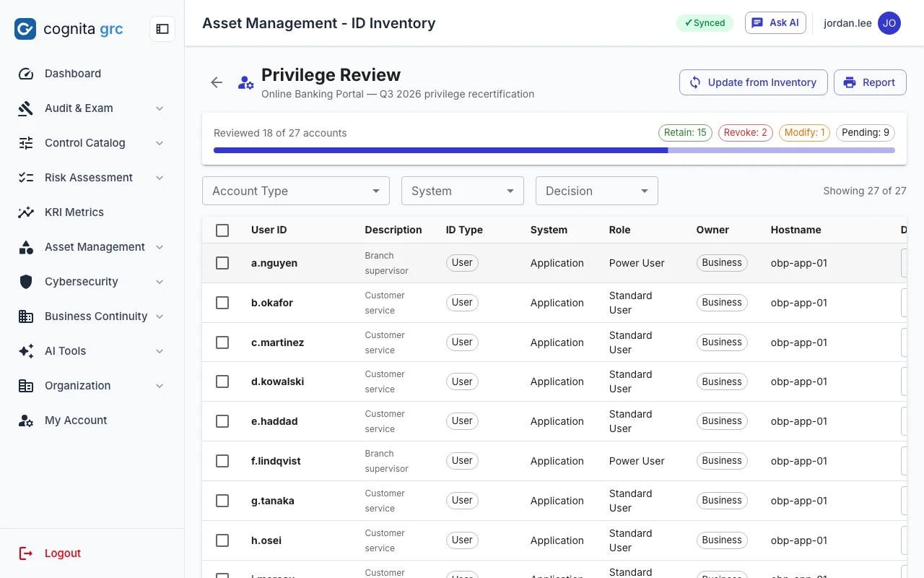Expand the Cybersecurity submenu chevron
The height and width of the screenshot is (578, 924).
click(160, 282)
